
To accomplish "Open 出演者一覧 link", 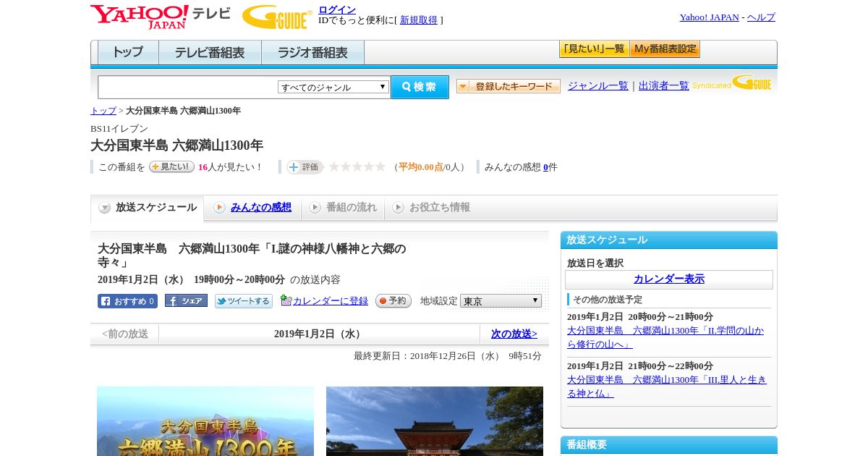I will [x=664, y=85].
